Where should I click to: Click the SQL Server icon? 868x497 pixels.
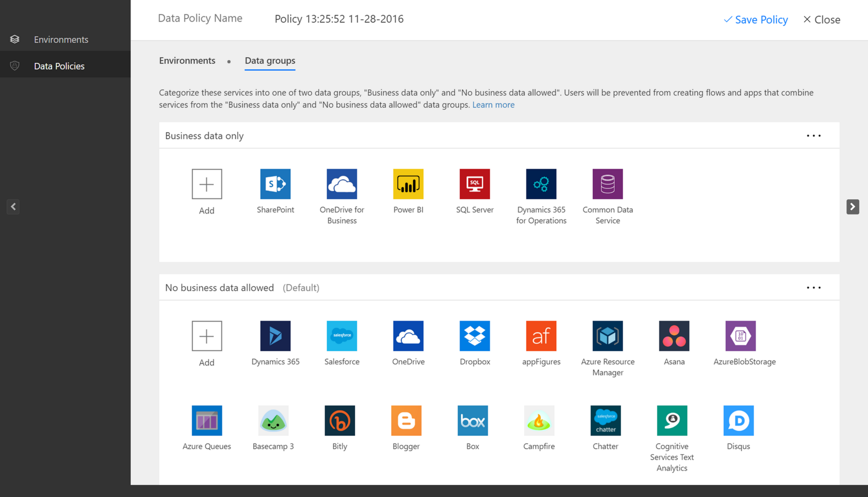(x=474, y=184)
